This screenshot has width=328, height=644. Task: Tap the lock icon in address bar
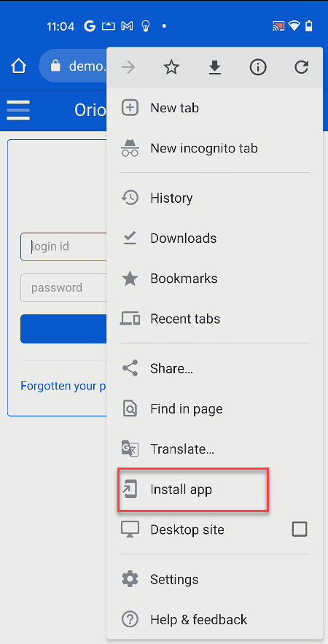point(55,66)
